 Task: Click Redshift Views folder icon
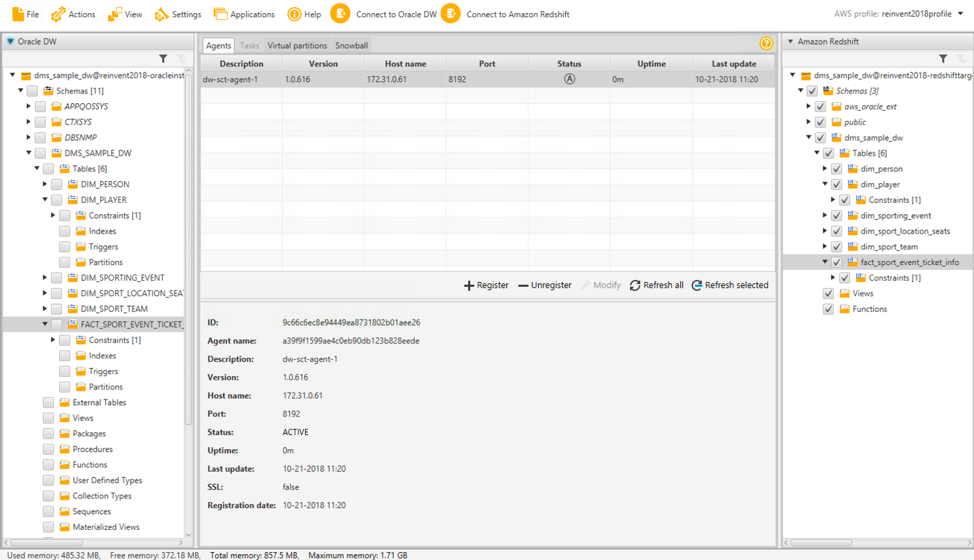coord(844,293)
